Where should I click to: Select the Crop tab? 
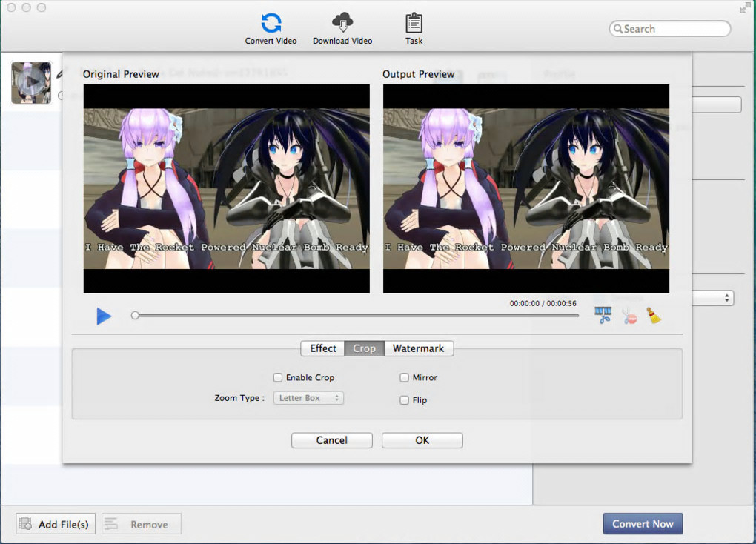coord(364,348)
